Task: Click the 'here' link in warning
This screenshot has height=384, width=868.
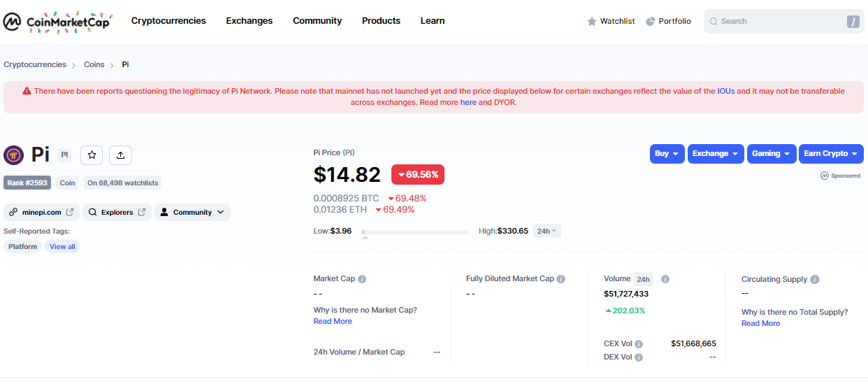Action: (x=468, y=102)
